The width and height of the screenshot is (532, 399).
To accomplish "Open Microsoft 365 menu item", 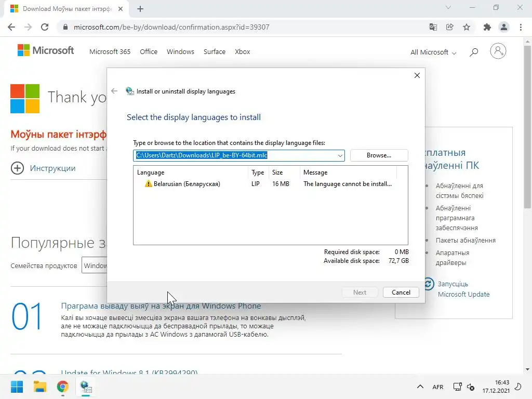I will [110, 51].
